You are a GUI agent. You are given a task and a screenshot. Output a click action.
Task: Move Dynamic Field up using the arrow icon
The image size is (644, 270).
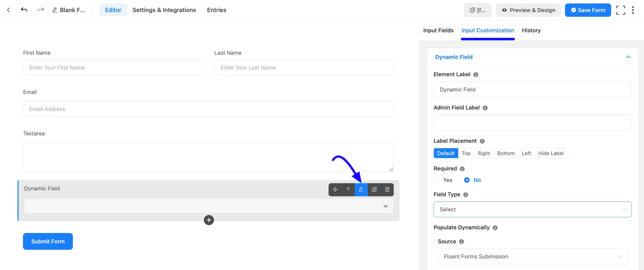coord(348,190)
